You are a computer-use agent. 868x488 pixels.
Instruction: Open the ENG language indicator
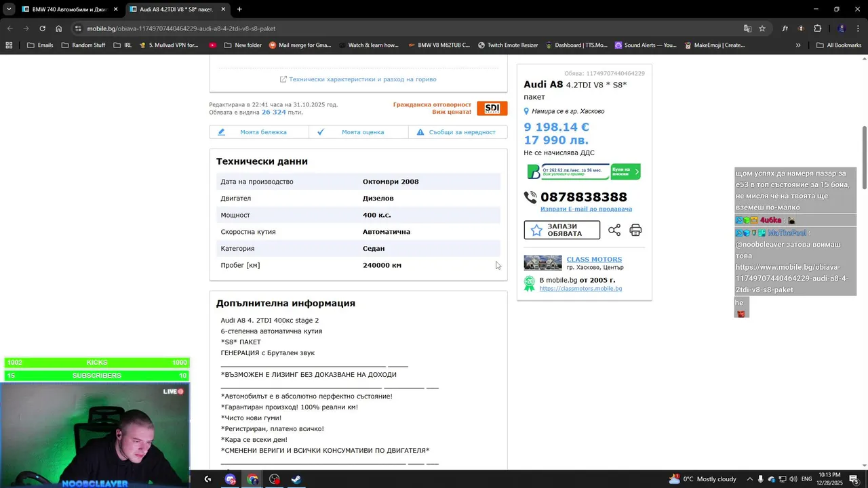pos(806,479)
